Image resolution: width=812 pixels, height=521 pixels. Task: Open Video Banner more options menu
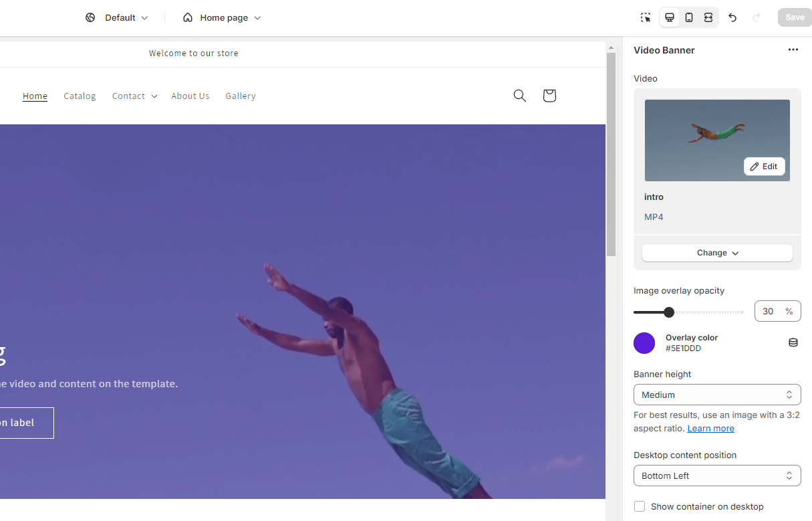pos(793,50)
